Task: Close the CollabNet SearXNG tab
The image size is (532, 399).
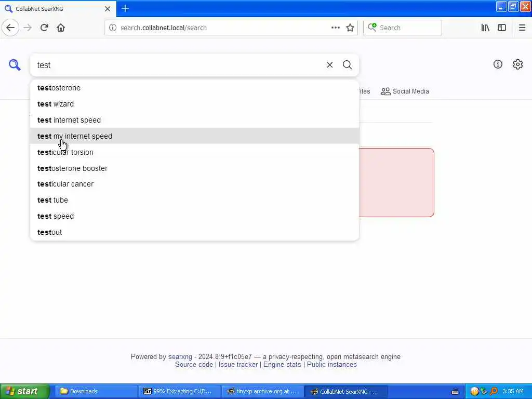Action: tap(108, 9)
